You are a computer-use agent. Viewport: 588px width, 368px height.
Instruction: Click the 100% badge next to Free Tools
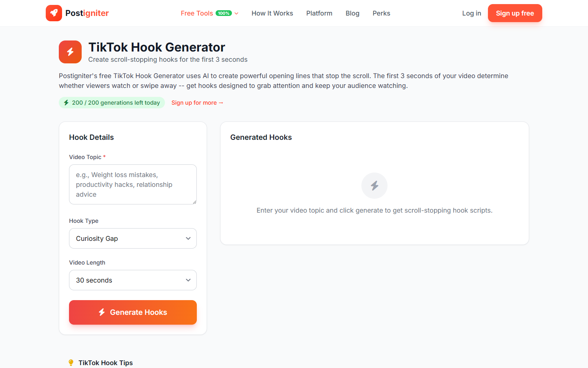coord(223,13)
